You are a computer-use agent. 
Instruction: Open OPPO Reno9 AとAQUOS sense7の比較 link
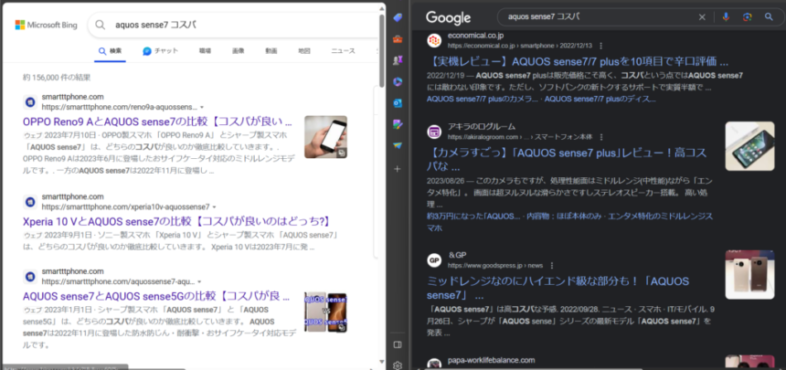[x=157, y=121]
